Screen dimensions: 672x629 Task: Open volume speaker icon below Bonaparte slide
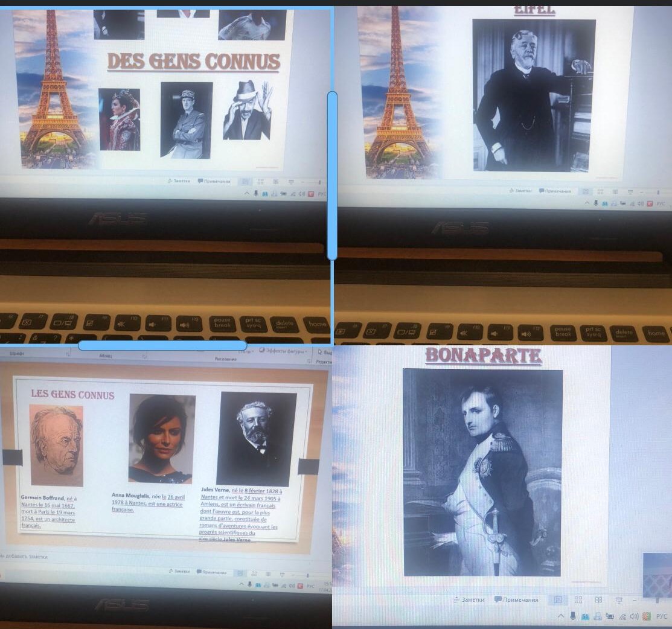tap(635, 616)
